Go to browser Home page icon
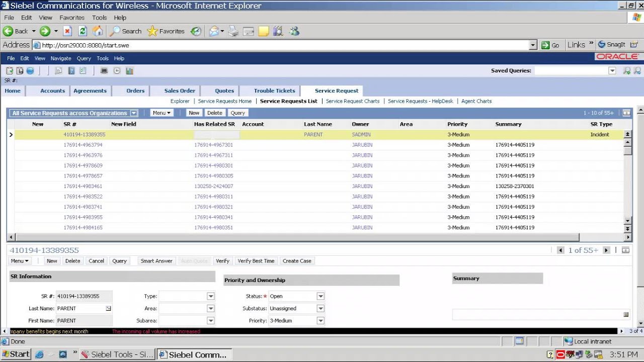Image resolution: width=644 pixels, height=362 pixels. point(98,31)
